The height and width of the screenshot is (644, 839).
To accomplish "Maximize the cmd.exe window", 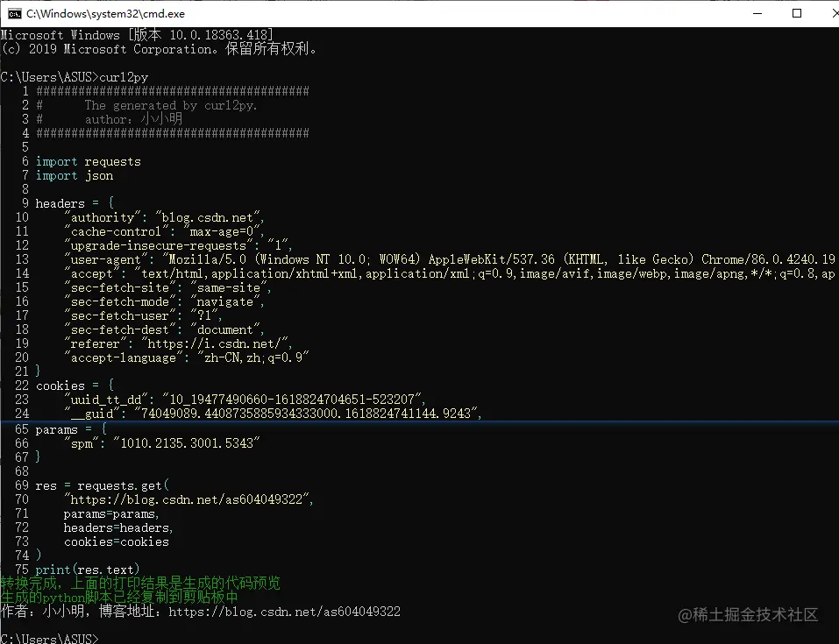I will tap(797, 13).
